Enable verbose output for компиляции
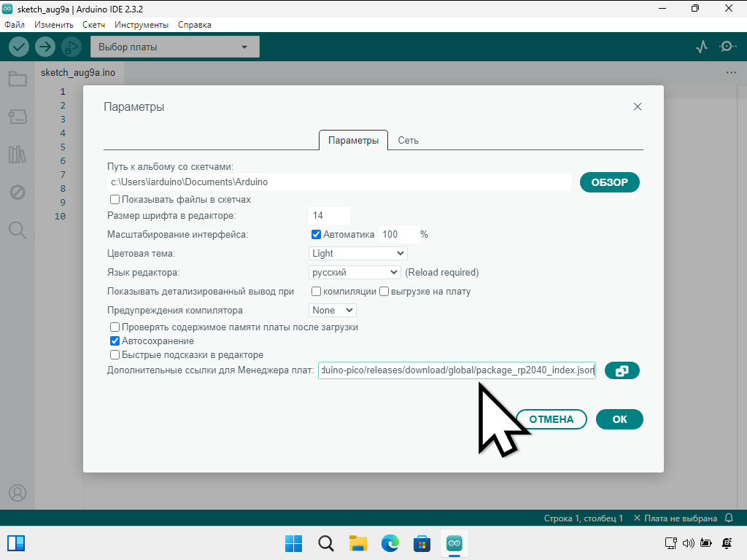This screenshot has width=747, height=560. pos(316,292)
